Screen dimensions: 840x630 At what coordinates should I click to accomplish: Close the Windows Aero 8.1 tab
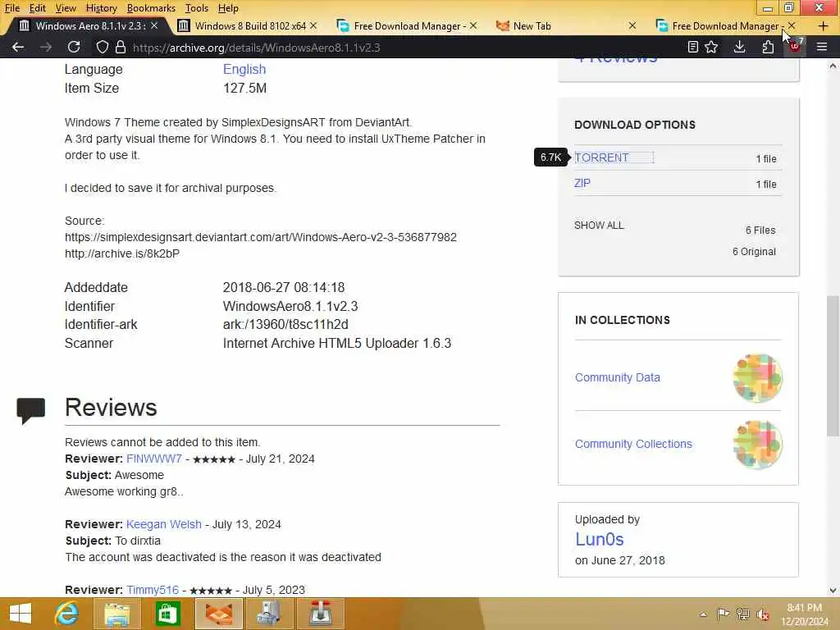point(154,25)
